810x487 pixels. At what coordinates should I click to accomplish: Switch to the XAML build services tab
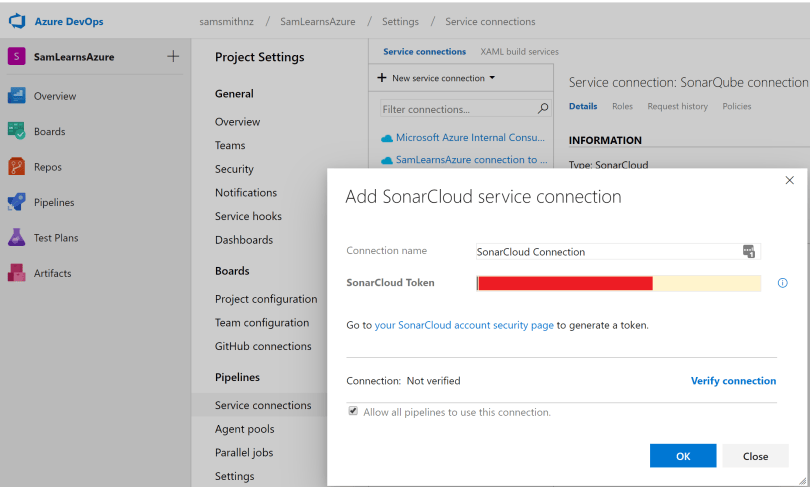520,52
